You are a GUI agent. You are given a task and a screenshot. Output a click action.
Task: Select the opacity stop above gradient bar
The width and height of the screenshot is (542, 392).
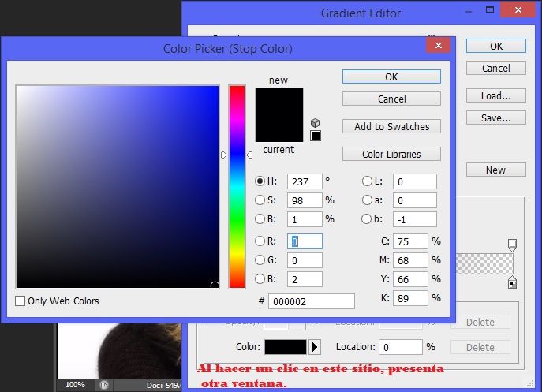click(512, 245)
